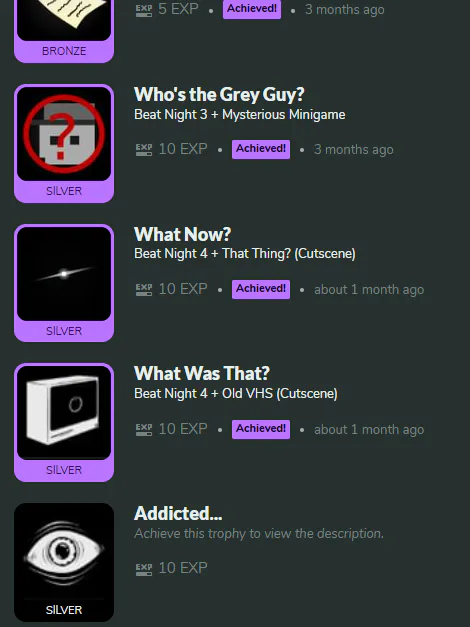Click Achieved badge for What Now?
This screenshot has width=470, height=627.
[261, 289]
